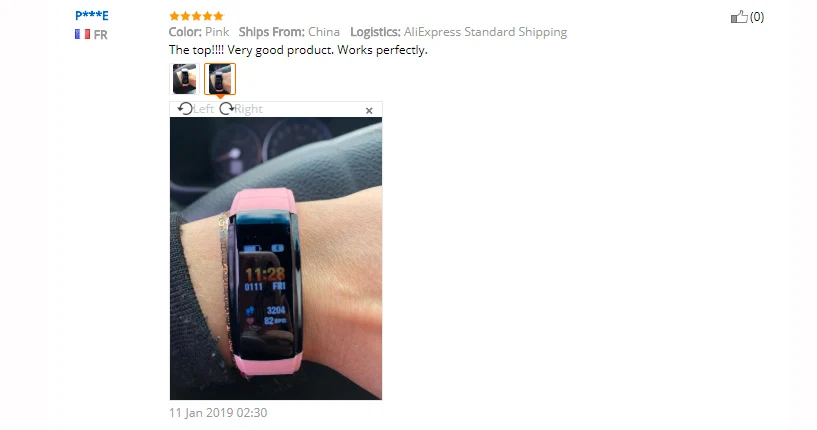The image size is (817, 430).
Task: Click the rotate left arrow icon
Action: click(x=185, y=108)
